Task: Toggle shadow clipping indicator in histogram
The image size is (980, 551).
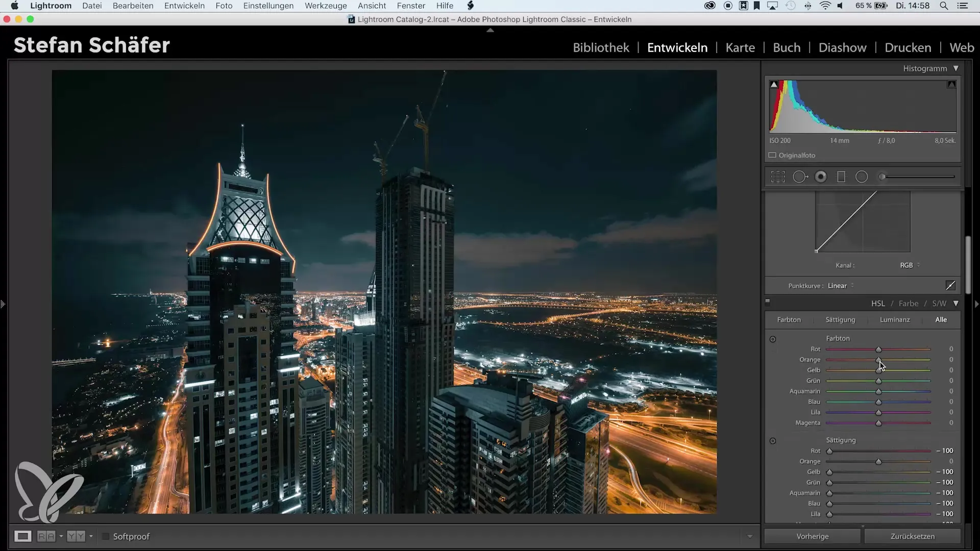Action: 774,85
